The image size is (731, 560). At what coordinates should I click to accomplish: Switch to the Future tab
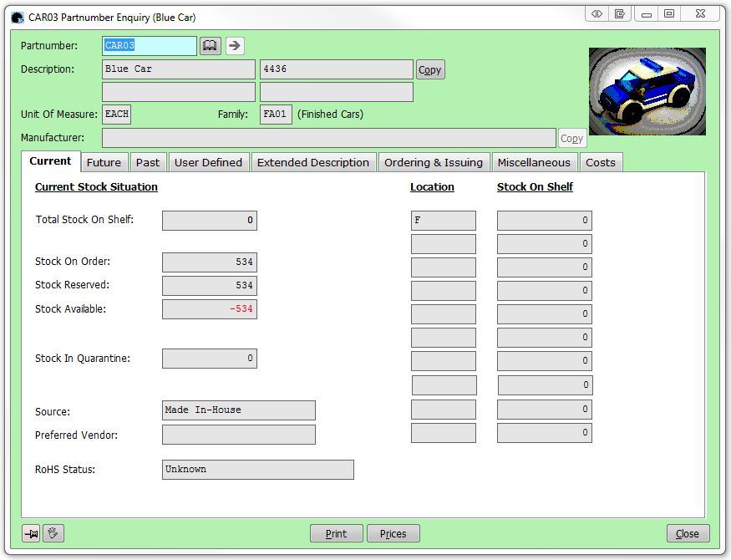tap(104, 163)
